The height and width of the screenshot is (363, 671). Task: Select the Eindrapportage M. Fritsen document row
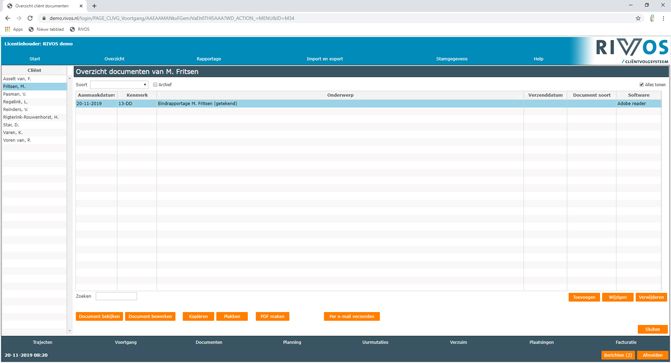coord(368,104)
